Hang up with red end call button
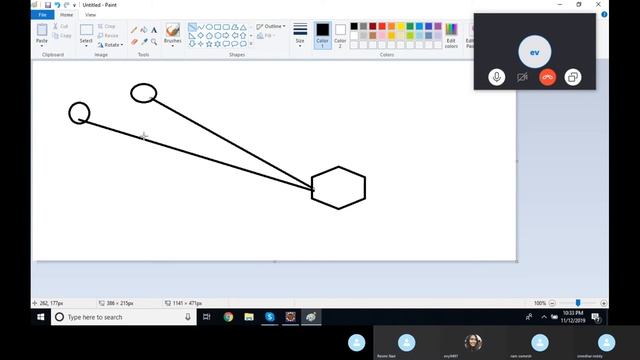The height and width of the screenshot is (360, 640). [x=547, y=77]
